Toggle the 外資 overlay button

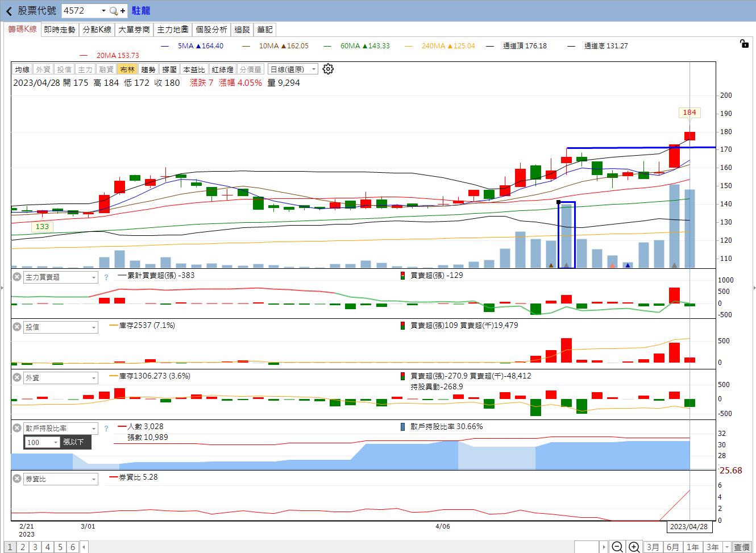(43, 69)
